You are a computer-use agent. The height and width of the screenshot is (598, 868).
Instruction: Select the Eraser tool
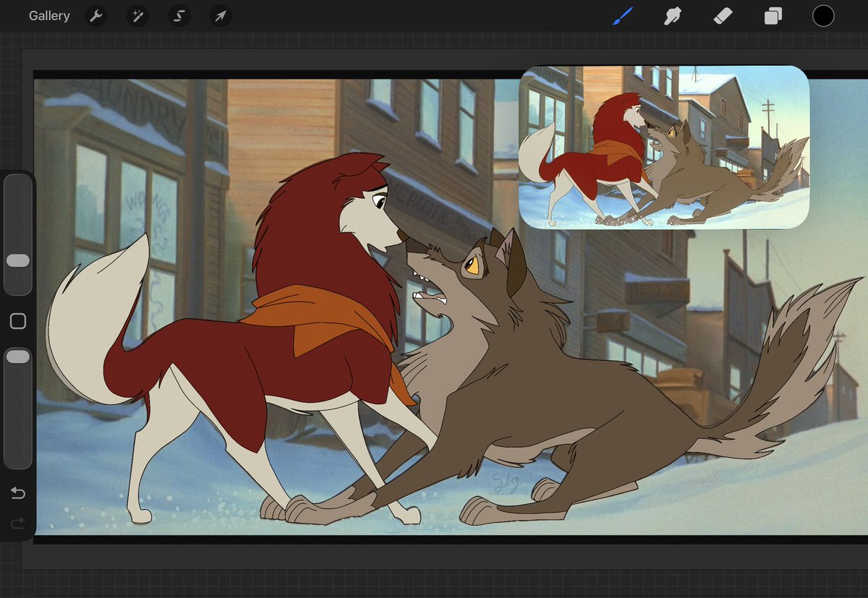tap(723, 16)
